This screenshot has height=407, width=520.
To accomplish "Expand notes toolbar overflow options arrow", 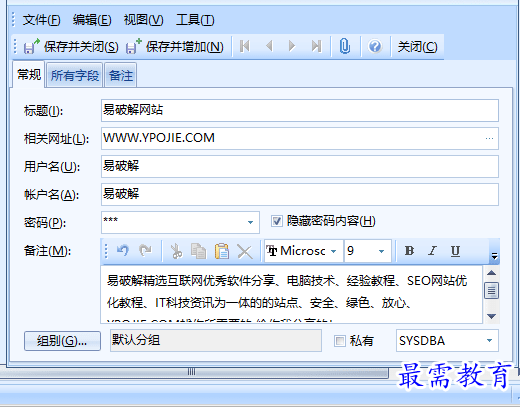I will 494,256.
